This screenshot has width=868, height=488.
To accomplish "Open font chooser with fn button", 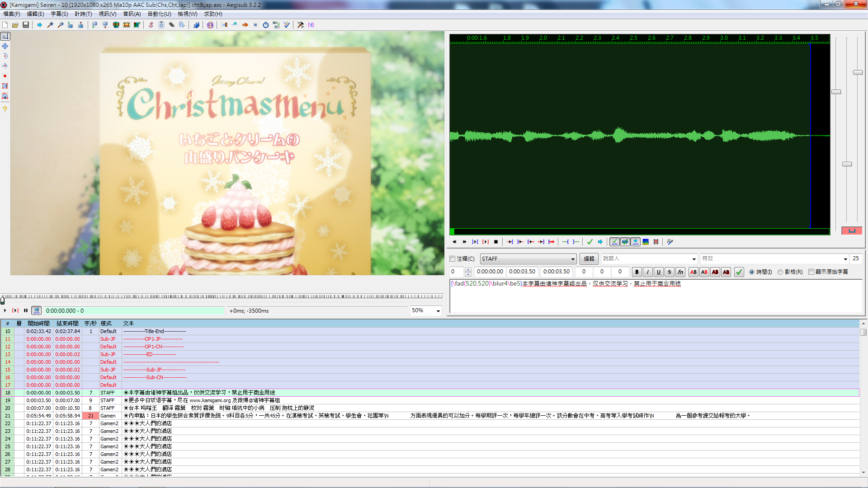I will coord(680,272).
